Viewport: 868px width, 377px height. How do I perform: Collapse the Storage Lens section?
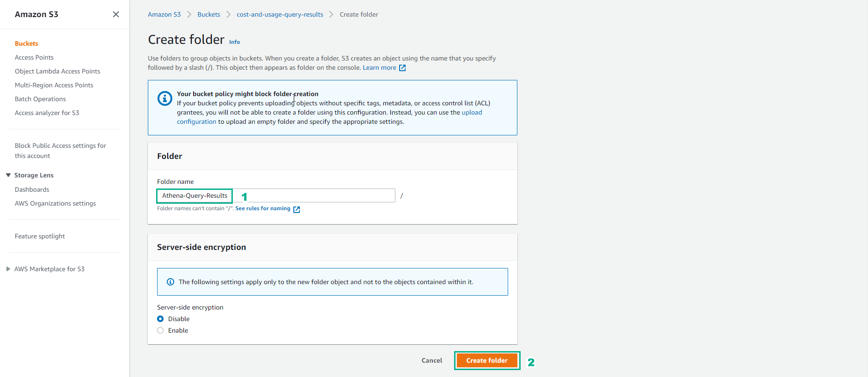tap(8, 175)
